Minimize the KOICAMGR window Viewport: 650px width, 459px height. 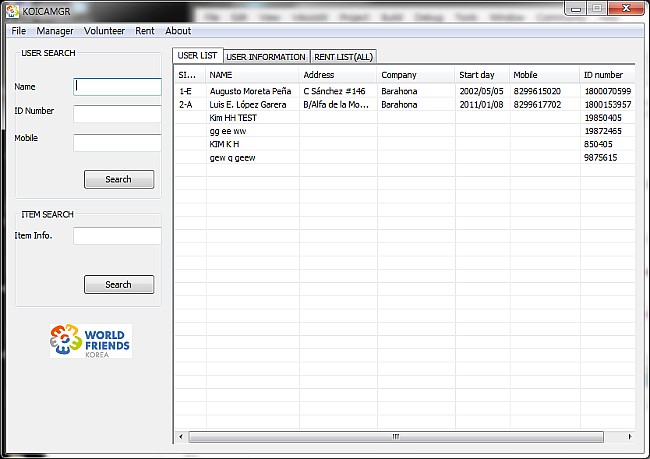click(576, 9)
